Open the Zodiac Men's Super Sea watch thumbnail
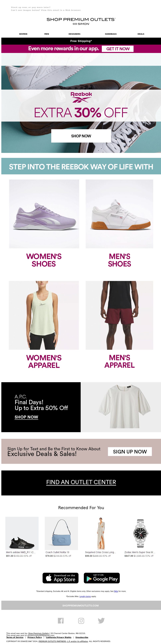Screen dimensions: 161x644 click(x=140, y=533)
